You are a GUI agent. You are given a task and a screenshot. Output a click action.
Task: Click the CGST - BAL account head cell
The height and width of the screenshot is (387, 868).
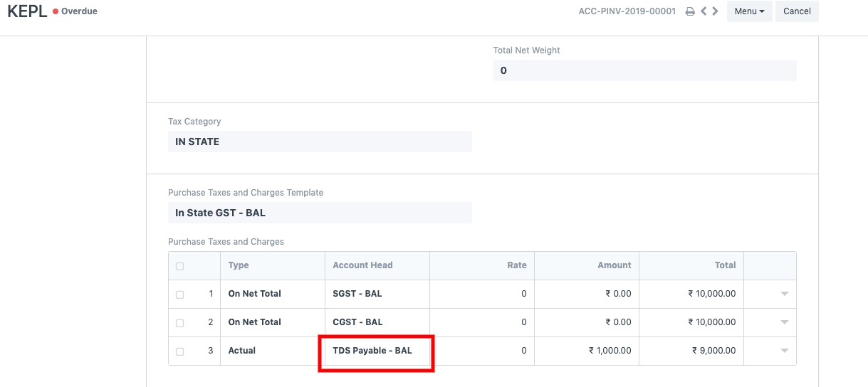pyautogui.click(x=377, y=322)
